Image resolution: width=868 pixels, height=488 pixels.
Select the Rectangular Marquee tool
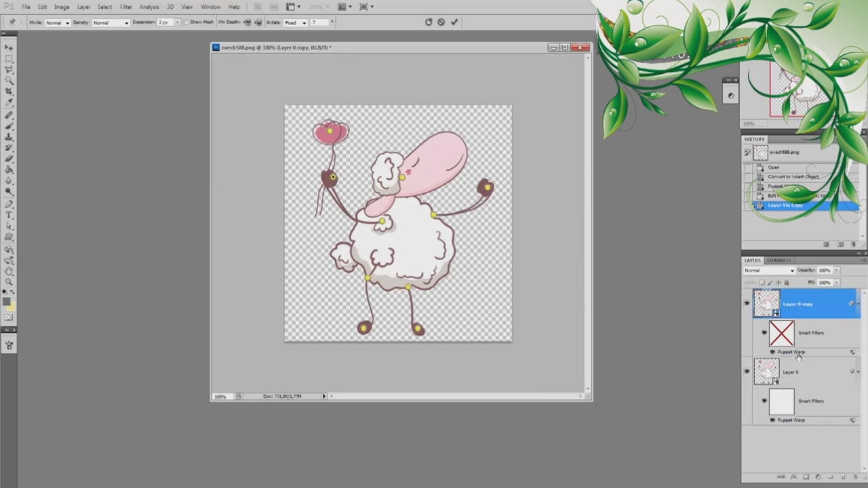(9, 59)
